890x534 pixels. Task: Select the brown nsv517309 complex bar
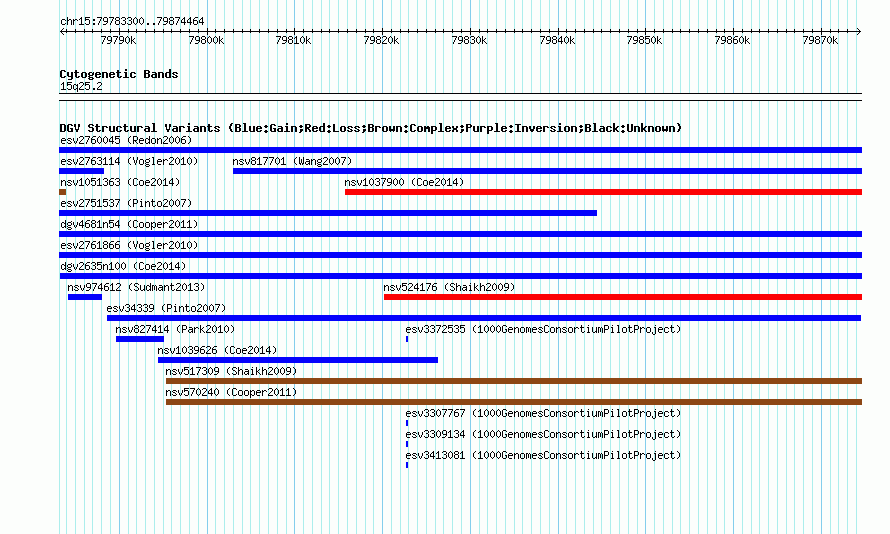tap(514, 381)
